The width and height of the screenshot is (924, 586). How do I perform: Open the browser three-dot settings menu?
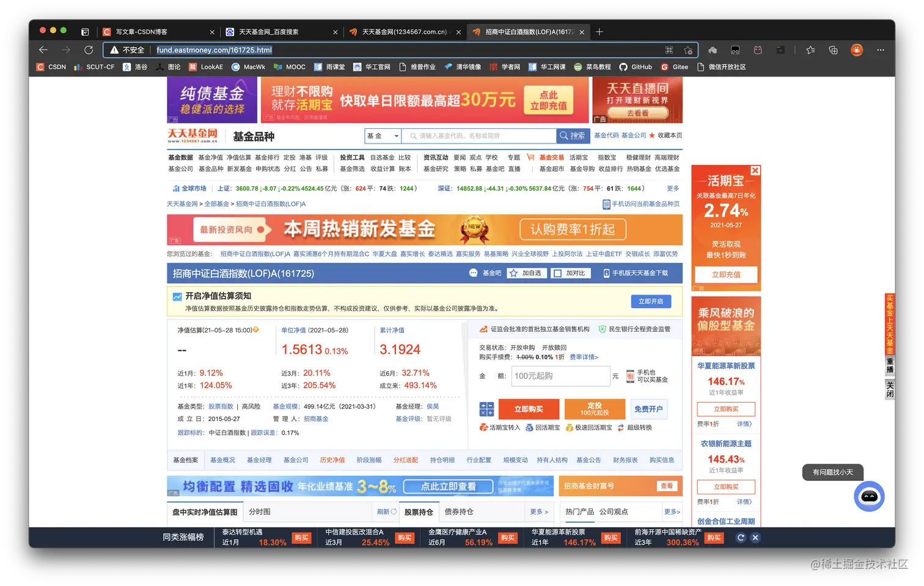coord(880,50)
